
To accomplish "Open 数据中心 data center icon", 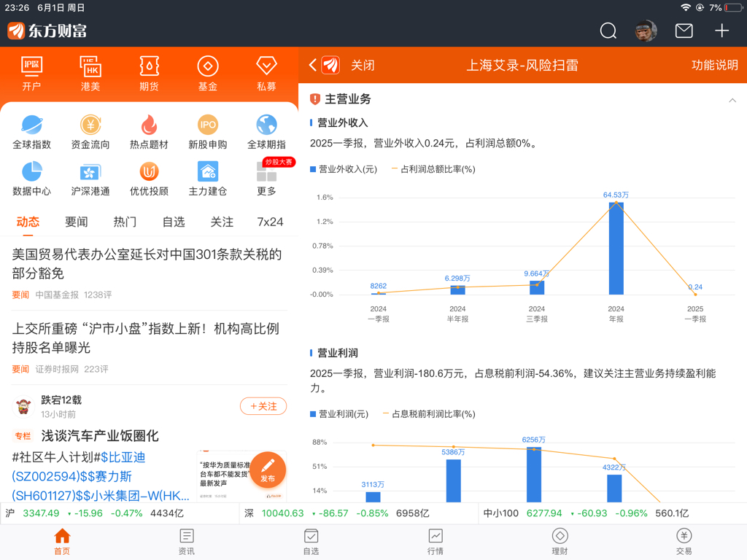I will click(x=31, y=179).
